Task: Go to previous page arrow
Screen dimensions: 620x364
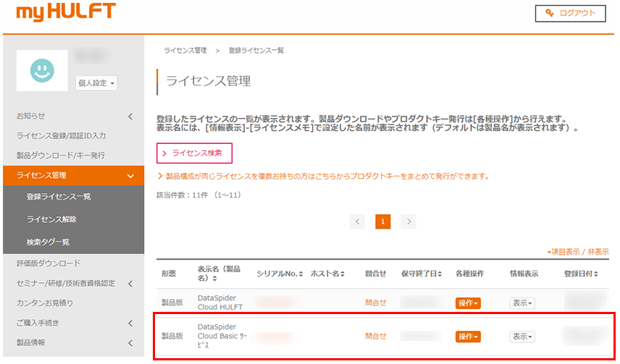Action: tap(356, 221)
